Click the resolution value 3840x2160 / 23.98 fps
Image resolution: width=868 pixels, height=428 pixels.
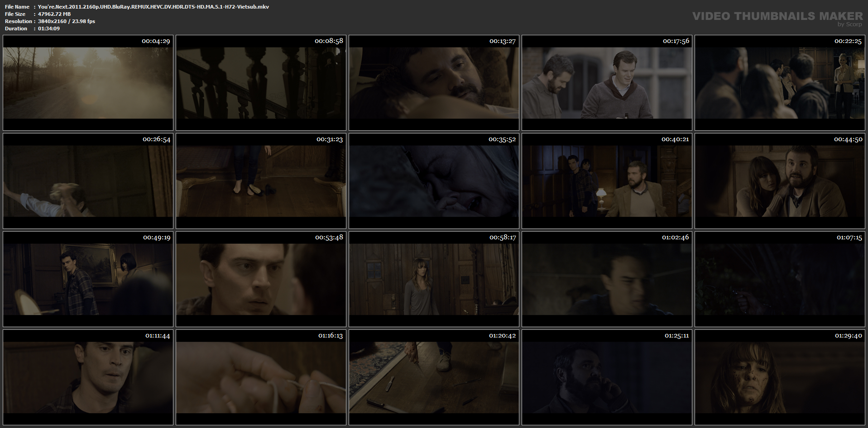point(67,21)
